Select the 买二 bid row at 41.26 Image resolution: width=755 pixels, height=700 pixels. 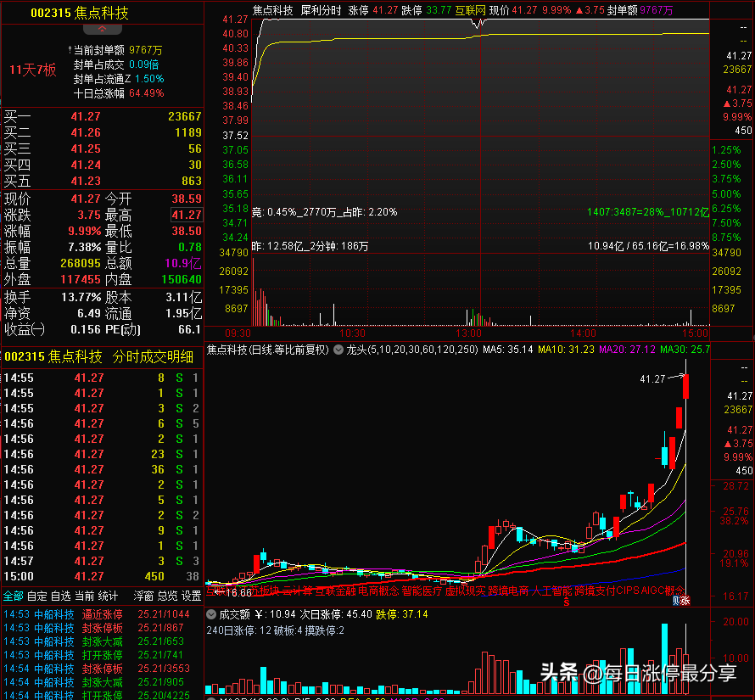102,132
